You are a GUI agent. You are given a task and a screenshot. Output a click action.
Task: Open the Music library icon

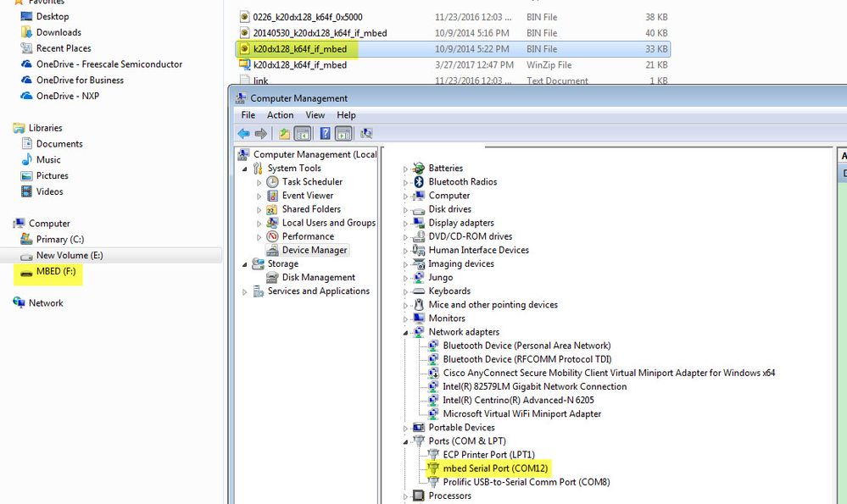pos(26,160)
